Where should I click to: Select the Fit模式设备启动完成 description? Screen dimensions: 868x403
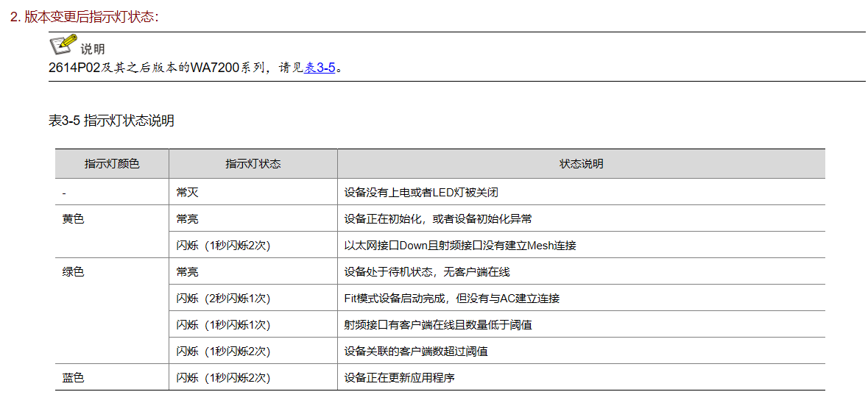click(451, 298)
